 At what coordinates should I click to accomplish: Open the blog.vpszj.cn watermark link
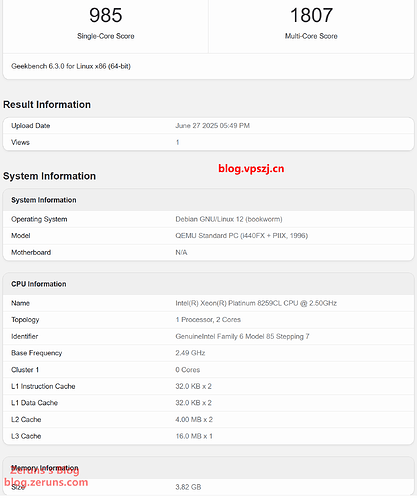click(x=251, y=169)
